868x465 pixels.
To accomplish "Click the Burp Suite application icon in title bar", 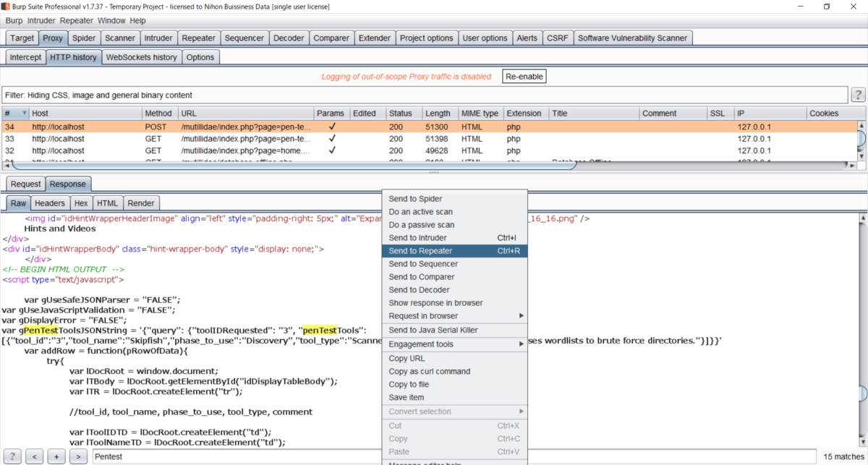I will click(7, 7).
